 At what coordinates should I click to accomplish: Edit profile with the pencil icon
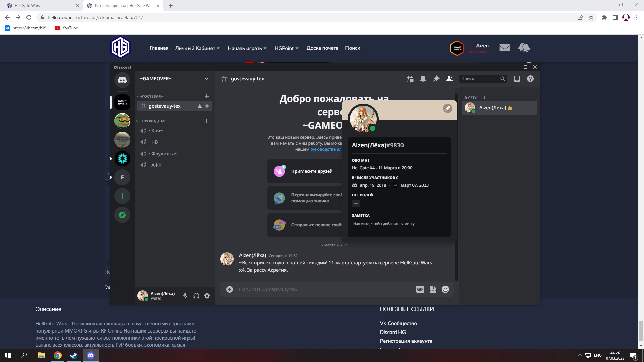447,108
